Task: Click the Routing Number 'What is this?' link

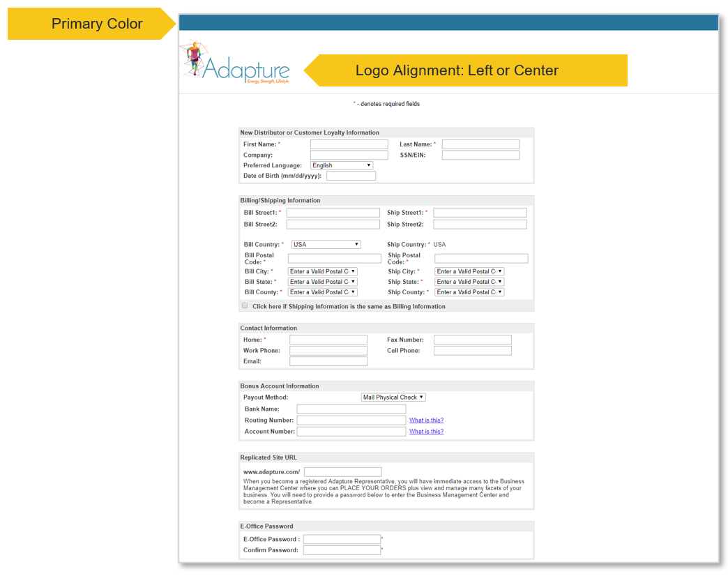Action: tap(426, 420)
